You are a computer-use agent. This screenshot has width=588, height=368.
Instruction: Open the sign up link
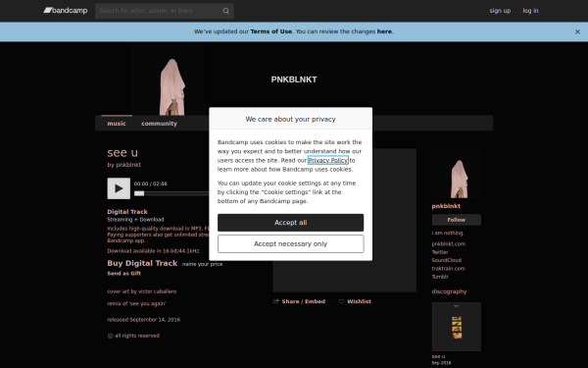click(x=500, y=11)
